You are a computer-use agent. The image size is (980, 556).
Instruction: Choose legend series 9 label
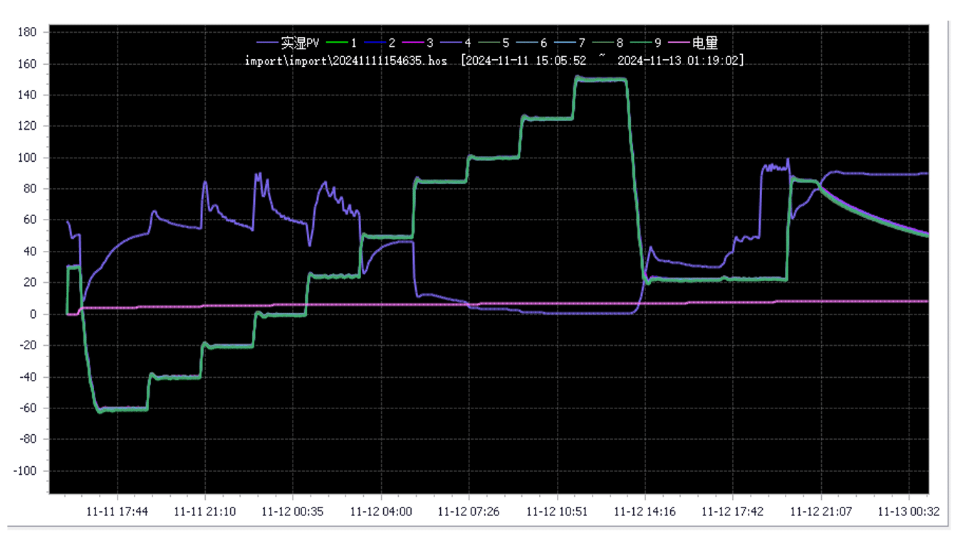(657, 43)
